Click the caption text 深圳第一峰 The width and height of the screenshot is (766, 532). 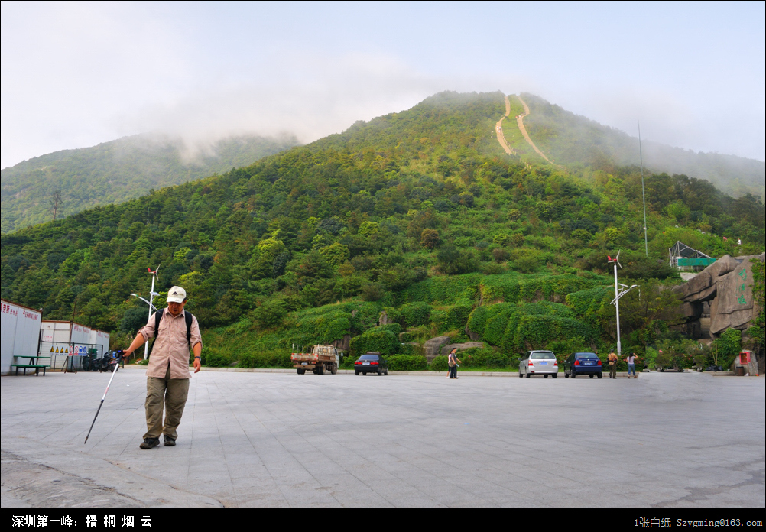coord(44,521)
